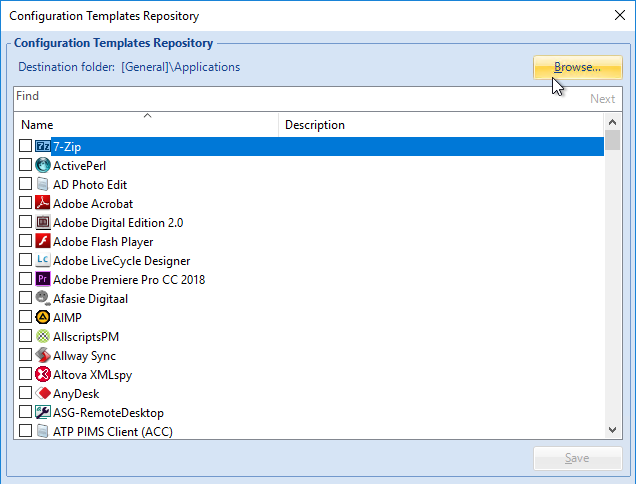636x484 pixels.
Task: Enable the AllscriptsPM checkbox
Action: (25, 336)
